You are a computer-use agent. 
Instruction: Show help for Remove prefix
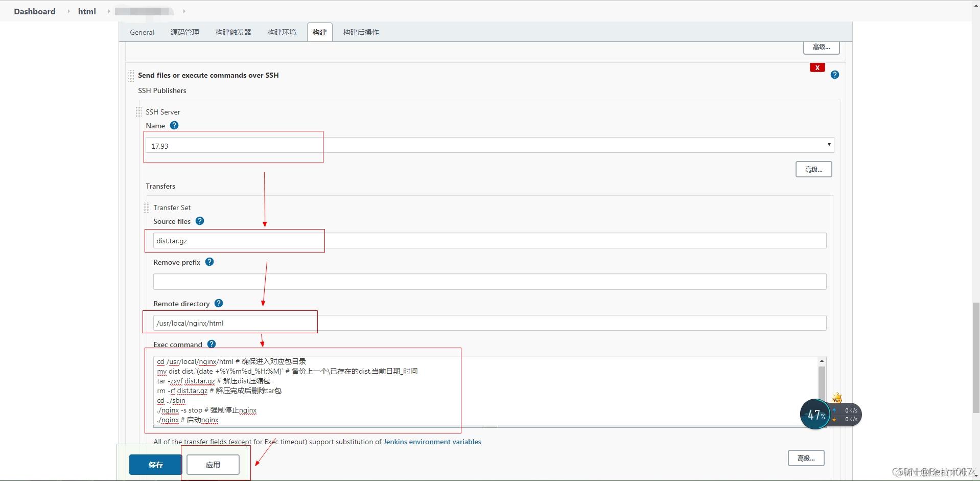209,262
